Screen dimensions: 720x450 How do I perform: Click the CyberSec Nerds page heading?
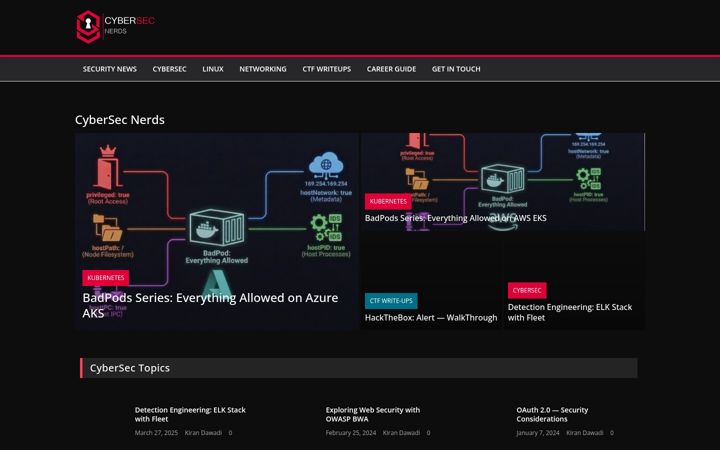coord(120,120)
